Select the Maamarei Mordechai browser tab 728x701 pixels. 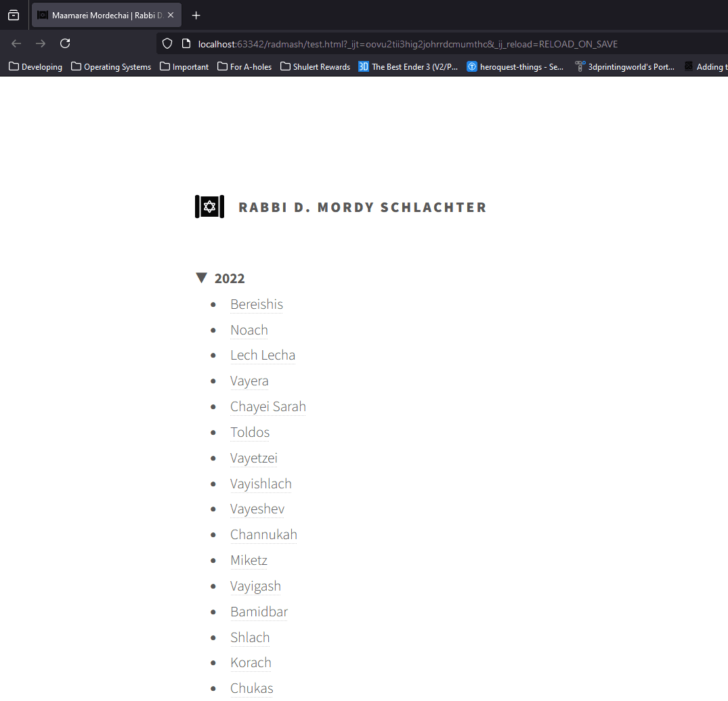[x=107, y=16]
